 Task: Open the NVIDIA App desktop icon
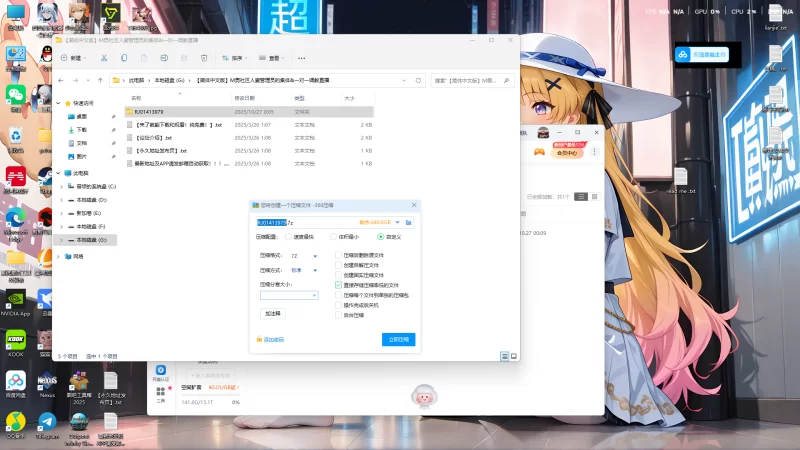pyautogui.click(x=16, y=303)
